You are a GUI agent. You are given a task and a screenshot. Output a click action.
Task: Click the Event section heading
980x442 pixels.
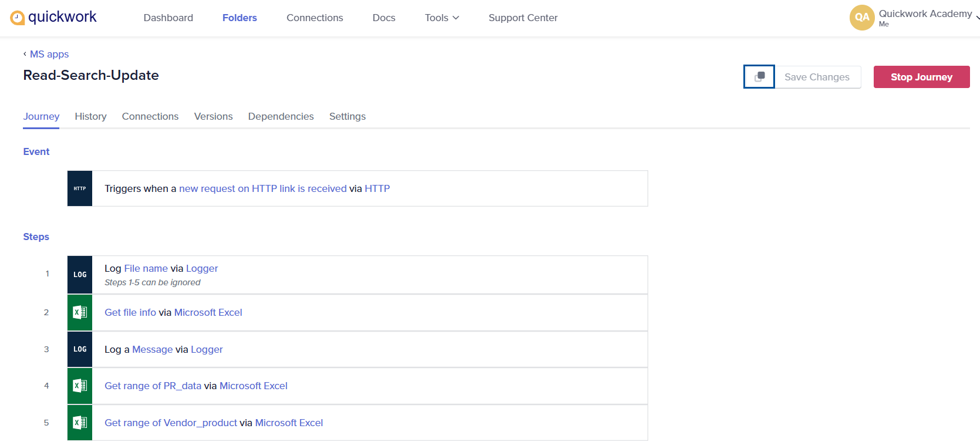tap(36, 151)
